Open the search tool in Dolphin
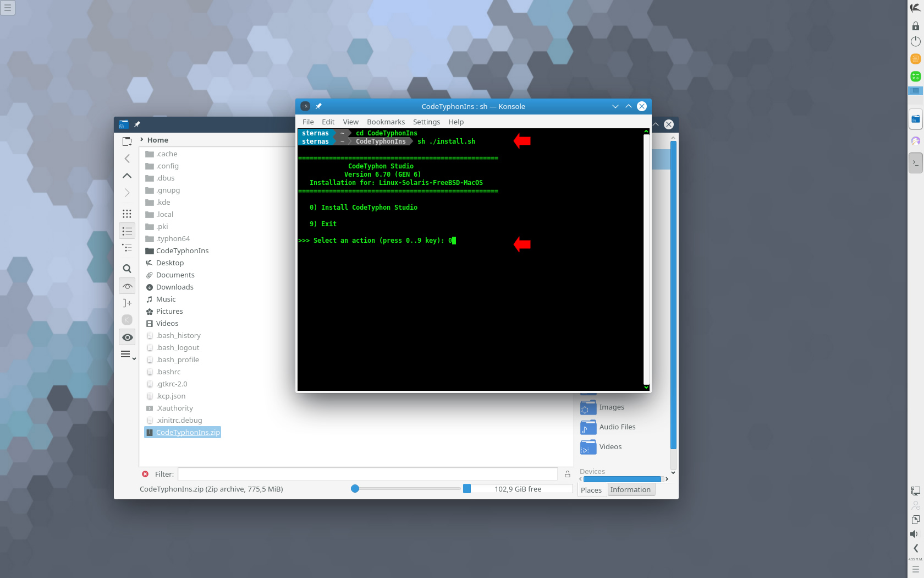The width and height of the screenshot is (924, 578). 127,269
